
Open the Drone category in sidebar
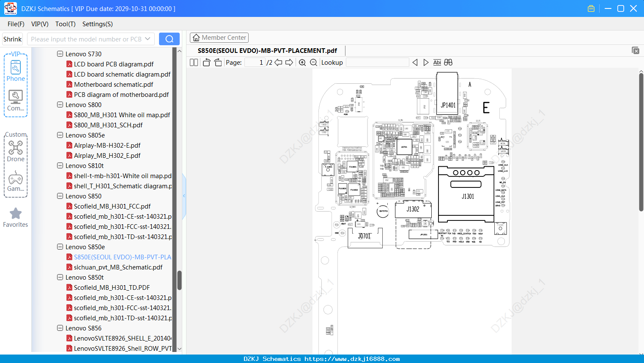point(16,151)
